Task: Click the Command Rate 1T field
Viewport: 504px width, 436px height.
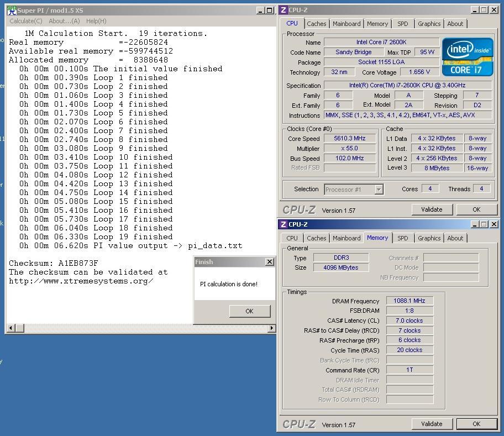Action: (x=410, y=370)
